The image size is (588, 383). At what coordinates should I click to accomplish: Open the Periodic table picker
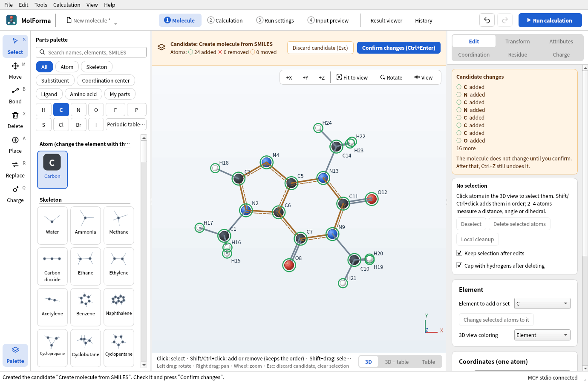click(x=126, y=125)
